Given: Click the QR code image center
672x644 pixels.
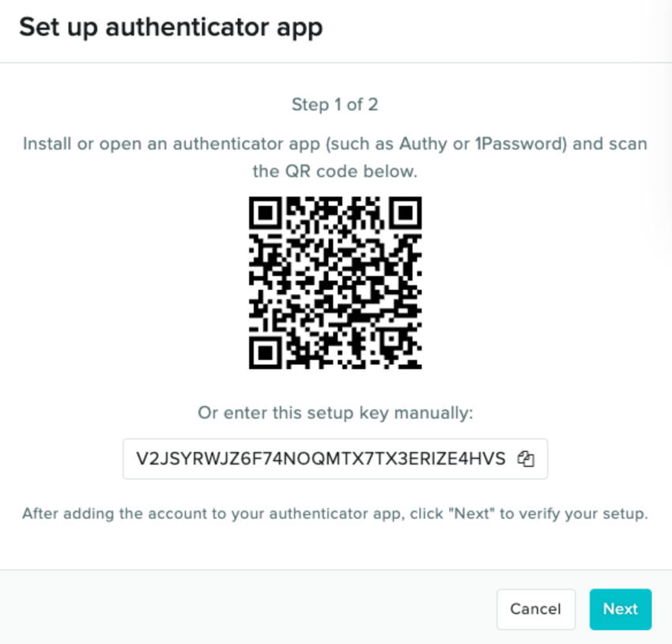Looking at the screenshot, I should pyautogui.click(x=335, y=283).
